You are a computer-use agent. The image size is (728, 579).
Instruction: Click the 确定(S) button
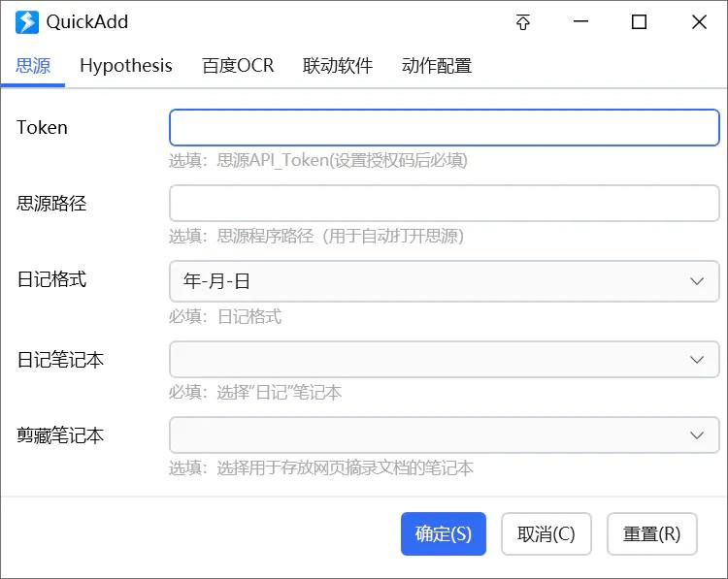444,534
